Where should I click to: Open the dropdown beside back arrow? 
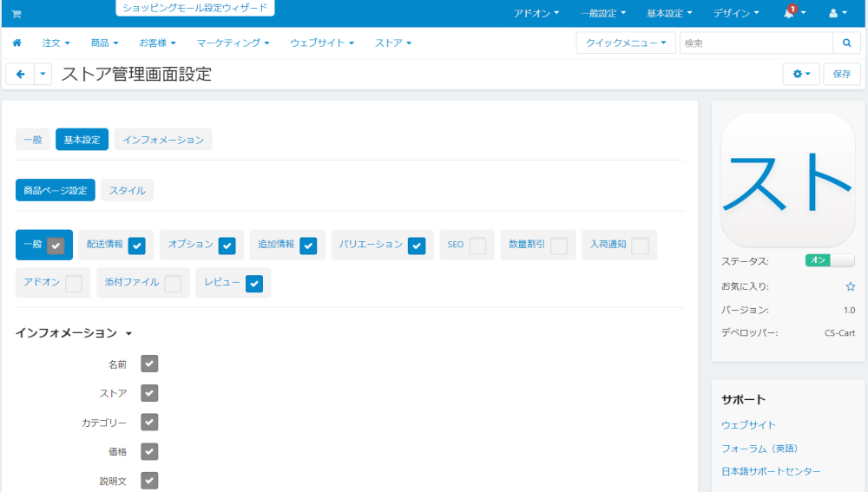point(43,74)
